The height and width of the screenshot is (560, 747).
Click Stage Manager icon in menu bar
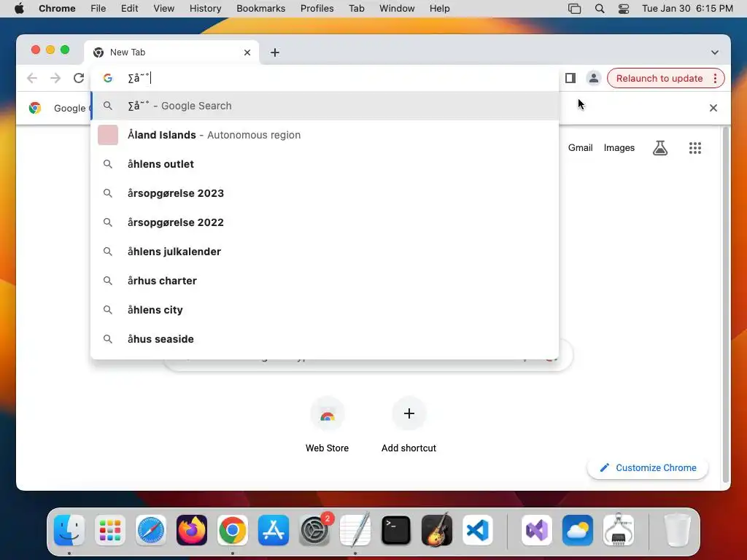[575, 9]
